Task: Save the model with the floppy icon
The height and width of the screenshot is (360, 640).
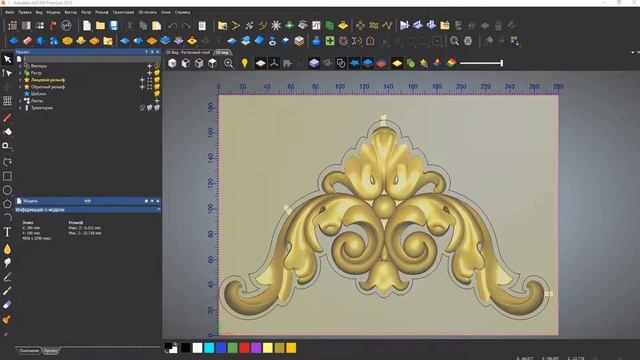Action: click(x=114, y=26)
